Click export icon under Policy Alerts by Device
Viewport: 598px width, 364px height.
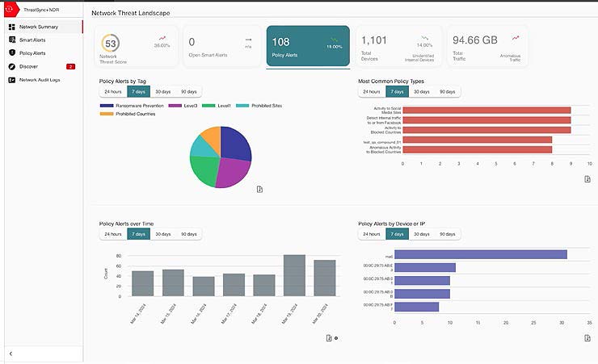(x=587, y=337)
